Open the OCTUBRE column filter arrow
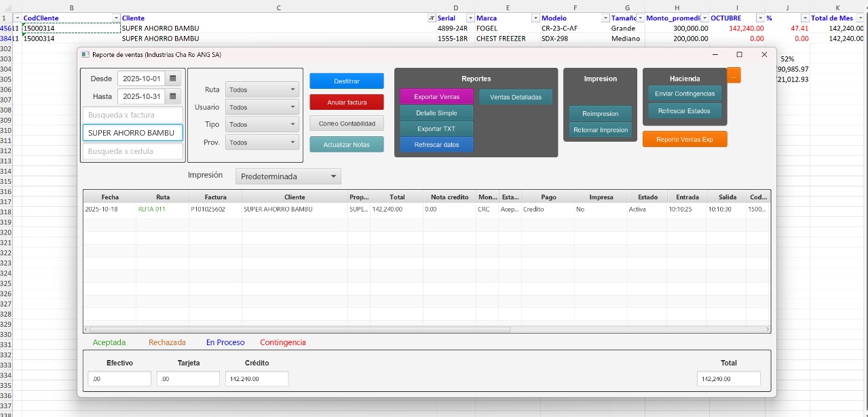Viewport: 868px width, 417px height. click(759, 18)
